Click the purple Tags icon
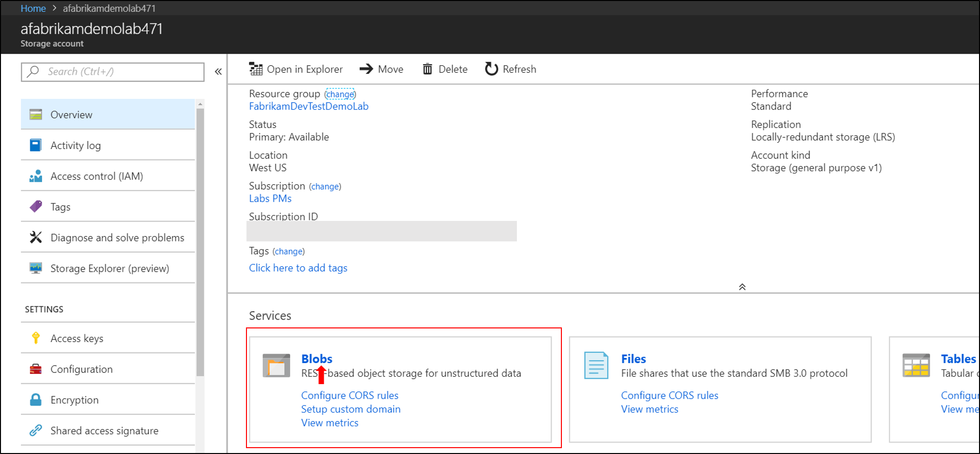 (36, 206)
